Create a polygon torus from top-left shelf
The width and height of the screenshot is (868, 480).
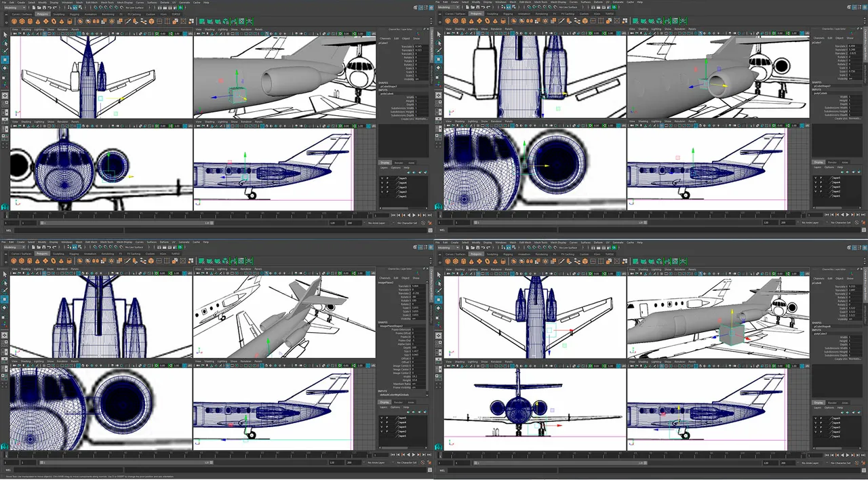(x=54, y=21)
